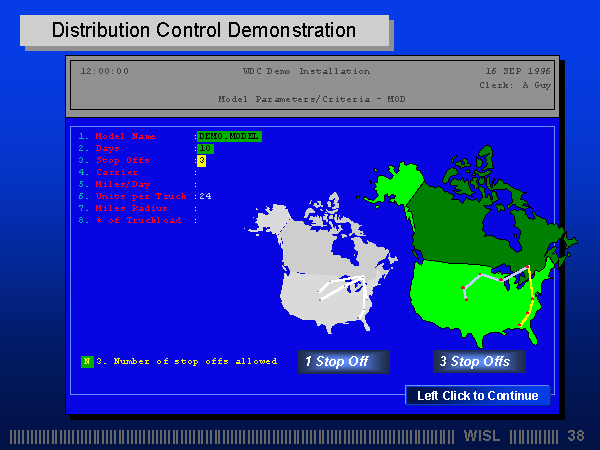Click the slide number 38
Image resolution: width=600 pixels, height=450 pixels.
pyautogui.click(x=576, y=436)
